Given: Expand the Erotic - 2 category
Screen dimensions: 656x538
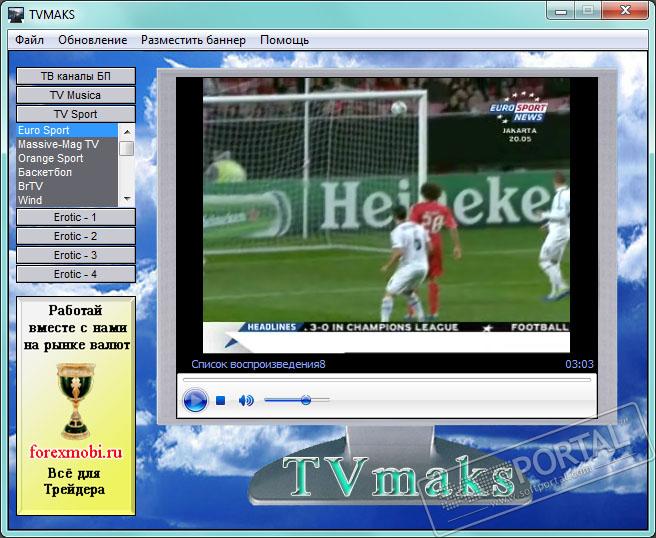Looking at the screenshot, I should click(x=76, y=236).
